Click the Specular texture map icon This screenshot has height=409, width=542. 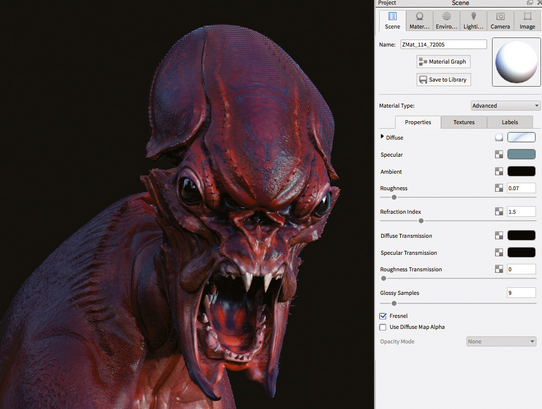click(x=499, y=154)
